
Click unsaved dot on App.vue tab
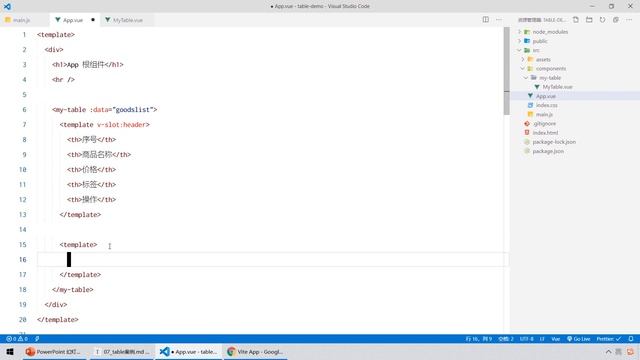pos(93,20)
